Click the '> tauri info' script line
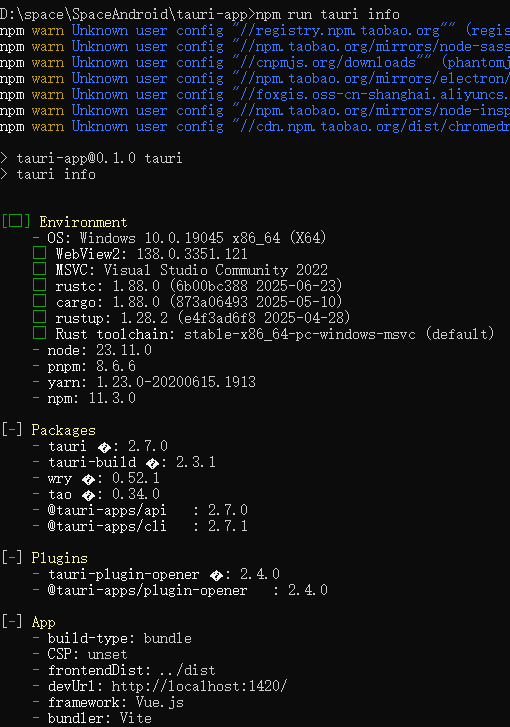This screenshot has width=510, height=727. click(x=48, y=174)
